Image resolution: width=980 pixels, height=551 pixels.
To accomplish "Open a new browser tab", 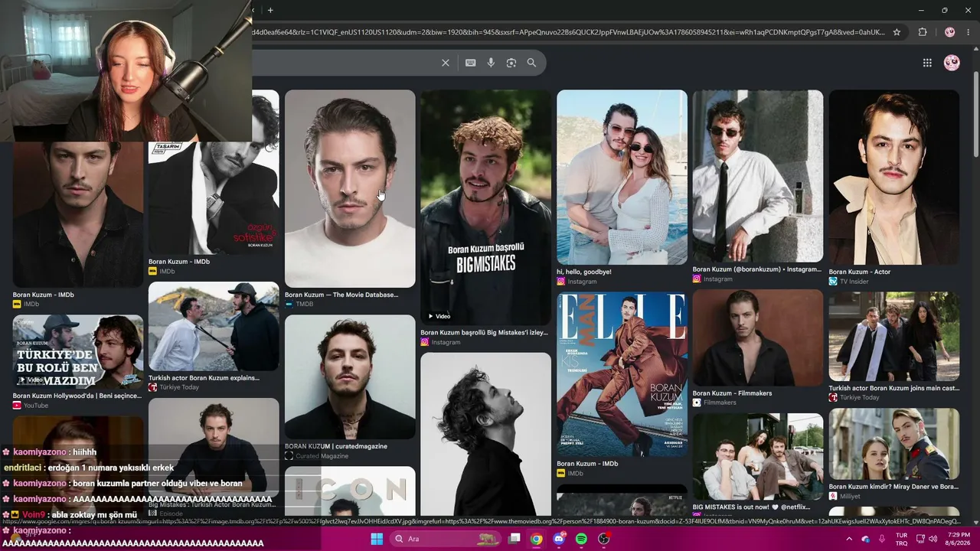I will 270,10.
